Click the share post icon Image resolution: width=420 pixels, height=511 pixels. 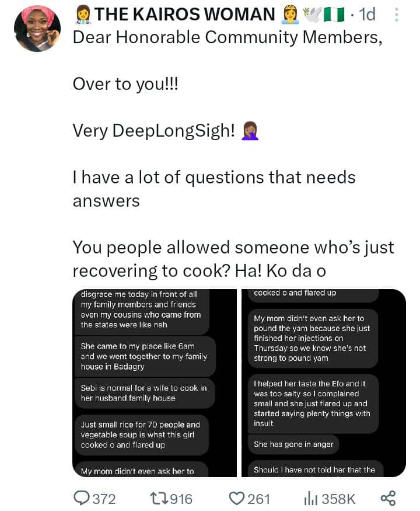point(388,498)
